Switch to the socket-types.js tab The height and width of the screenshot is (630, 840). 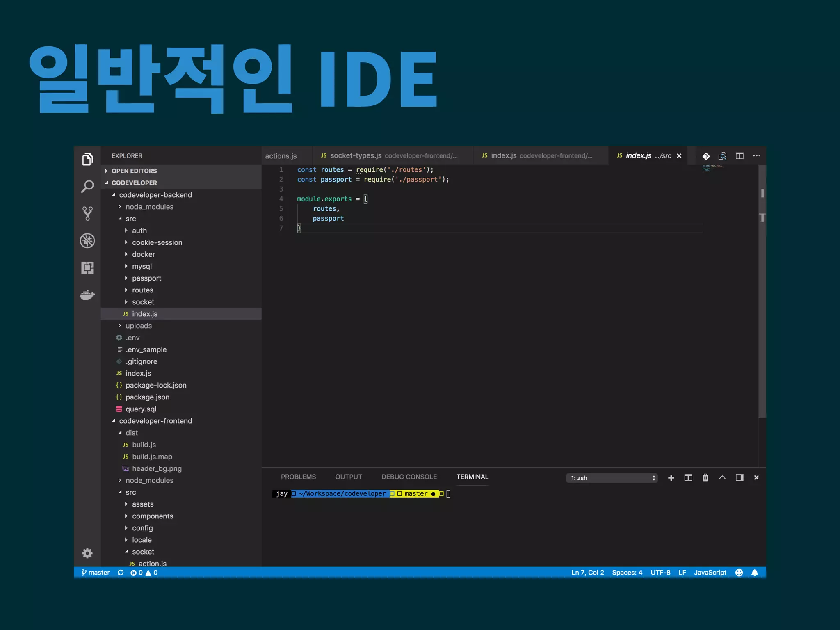coord(393,156)
